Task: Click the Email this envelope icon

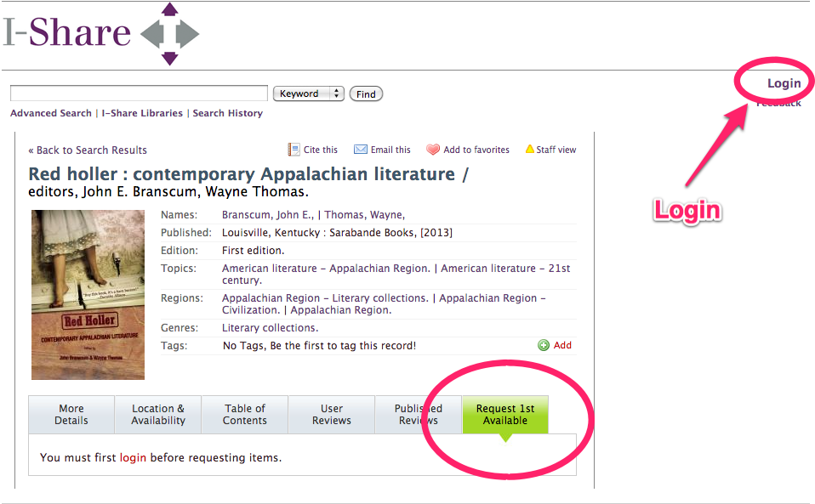Action: point(361,150)
